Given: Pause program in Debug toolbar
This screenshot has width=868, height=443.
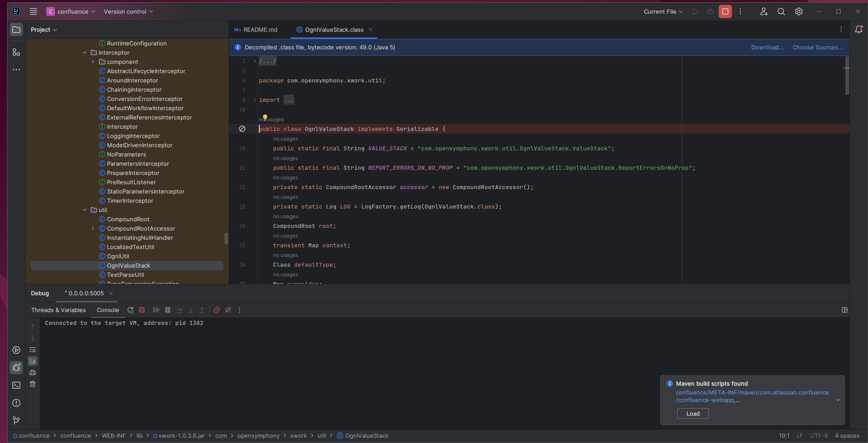Looking at the screenshot, I should 168,310.
